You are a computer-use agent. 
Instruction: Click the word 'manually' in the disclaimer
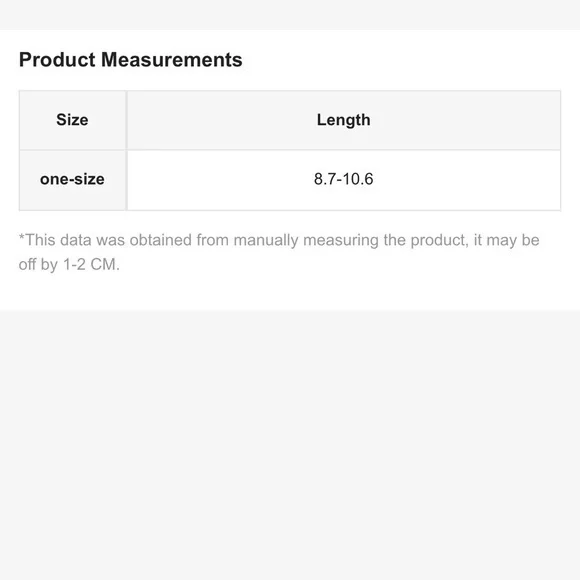[x=266, y=240]
